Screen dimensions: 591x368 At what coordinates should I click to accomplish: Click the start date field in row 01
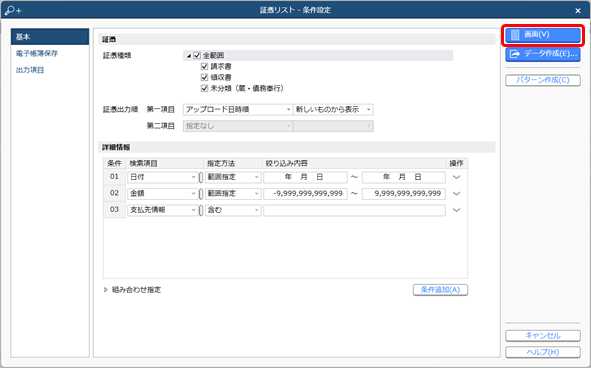tap(305, 177)
